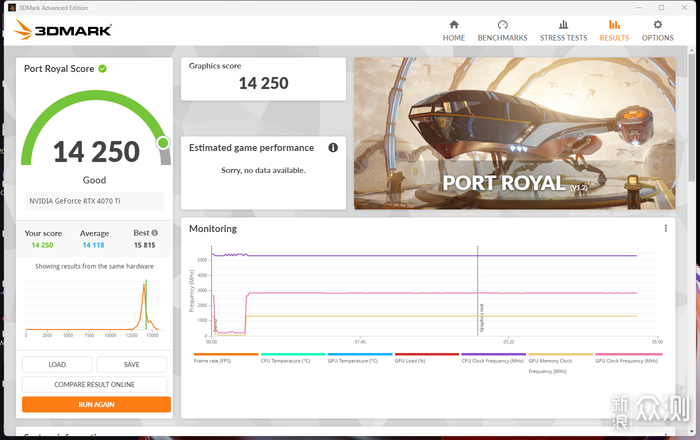The height and width of the screenshot is (440, 700).
Task: Click 'Sorry, no data available.' text
Action: click(263, 170)
